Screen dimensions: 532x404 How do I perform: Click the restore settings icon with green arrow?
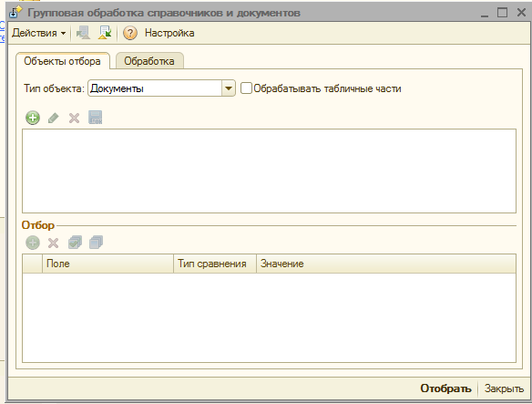tap(105, 33)
